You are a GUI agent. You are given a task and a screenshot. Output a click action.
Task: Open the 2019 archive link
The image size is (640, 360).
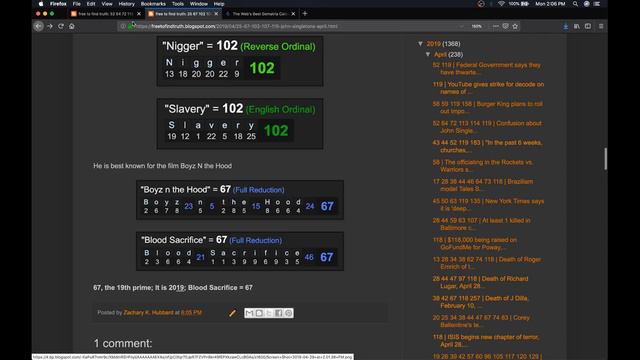coord(433,44)
